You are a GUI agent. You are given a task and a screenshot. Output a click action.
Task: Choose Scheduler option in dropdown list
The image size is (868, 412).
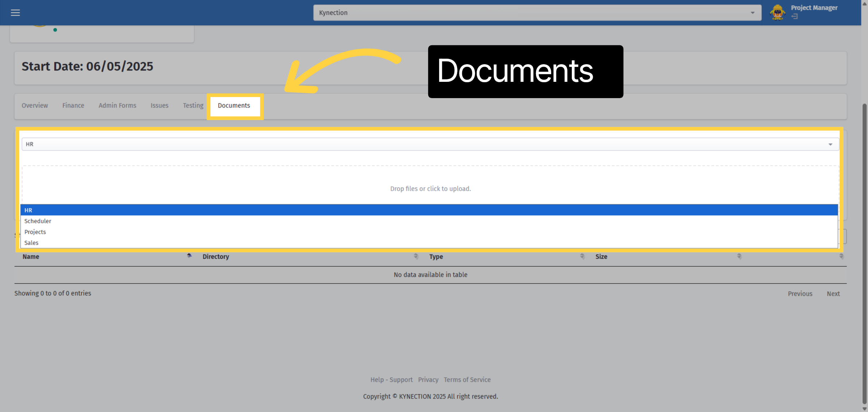pyautogui.click(x=429, y=221)
